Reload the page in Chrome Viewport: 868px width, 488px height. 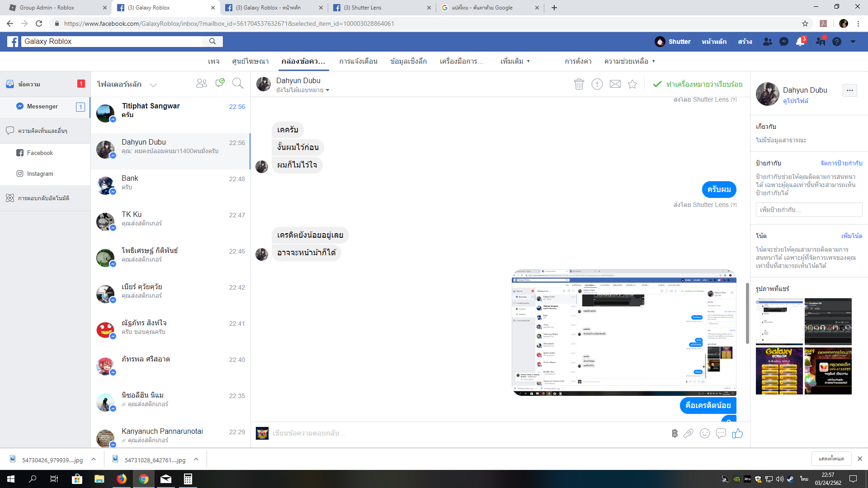pos(39,23)
